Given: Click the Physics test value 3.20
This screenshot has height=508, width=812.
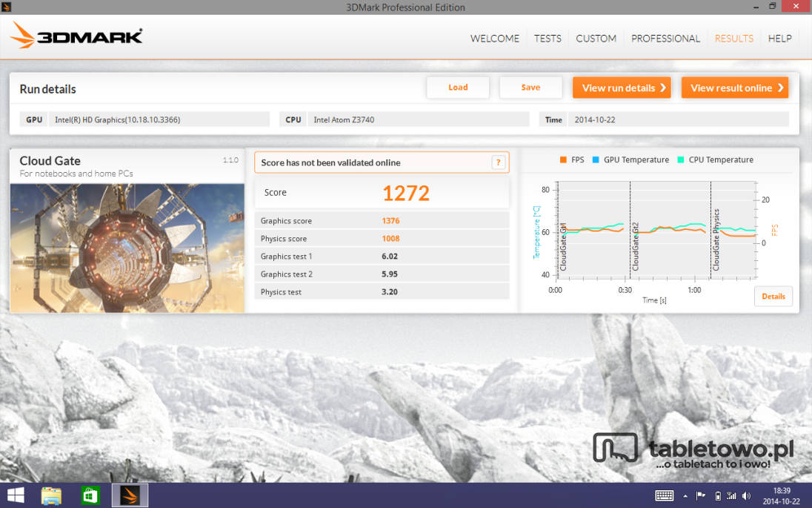Looking at the screenshot, I should [x=390, y=292].
